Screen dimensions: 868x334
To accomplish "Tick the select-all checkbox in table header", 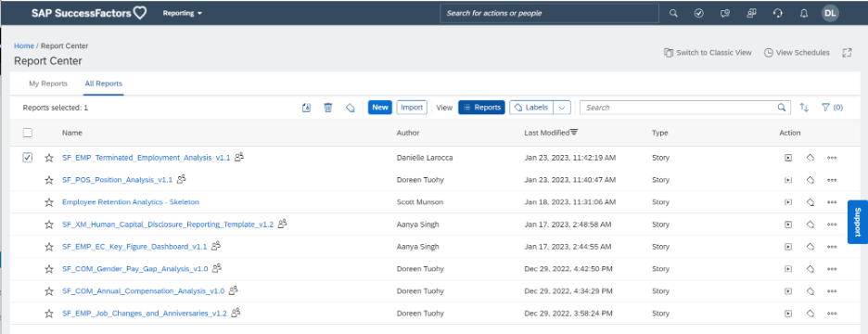I will click(x=28, y=133).
